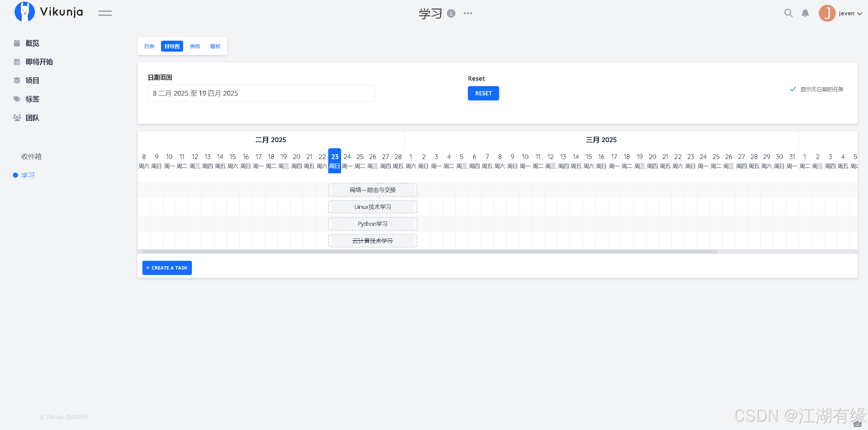Toggle the hamburger menu button
Viewport: 868px width, 430px height.
[x=105, y=13]
